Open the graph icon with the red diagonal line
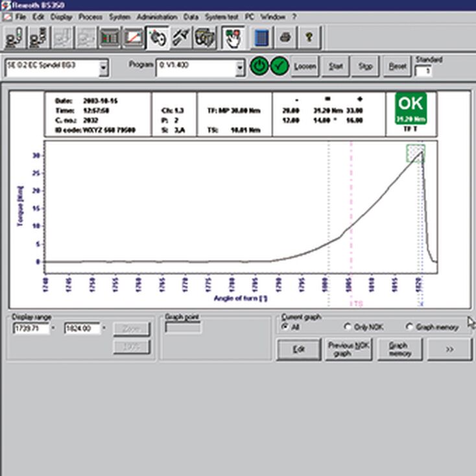476x476 pixels. (133, 38)
